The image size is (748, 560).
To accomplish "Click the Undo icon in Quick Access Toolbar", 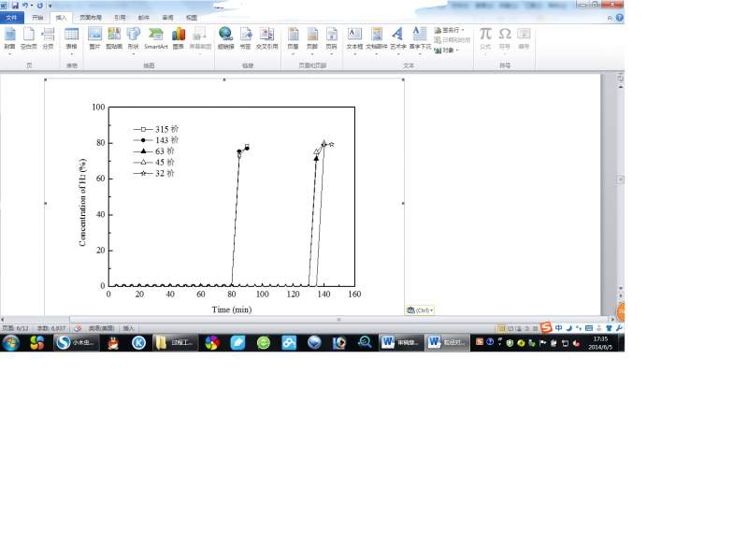I will click(25, 6).
